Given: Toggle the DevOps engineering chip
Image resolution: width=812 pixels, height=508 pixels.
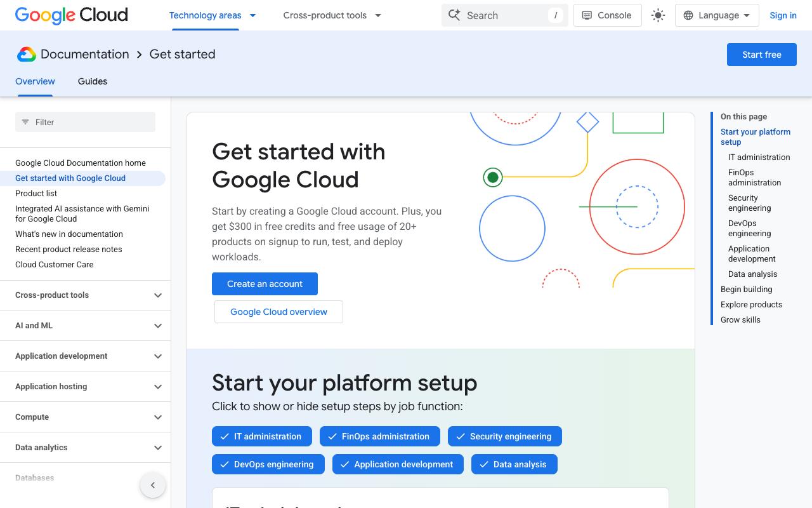Looking at the screenshot, I should (268, 464).
